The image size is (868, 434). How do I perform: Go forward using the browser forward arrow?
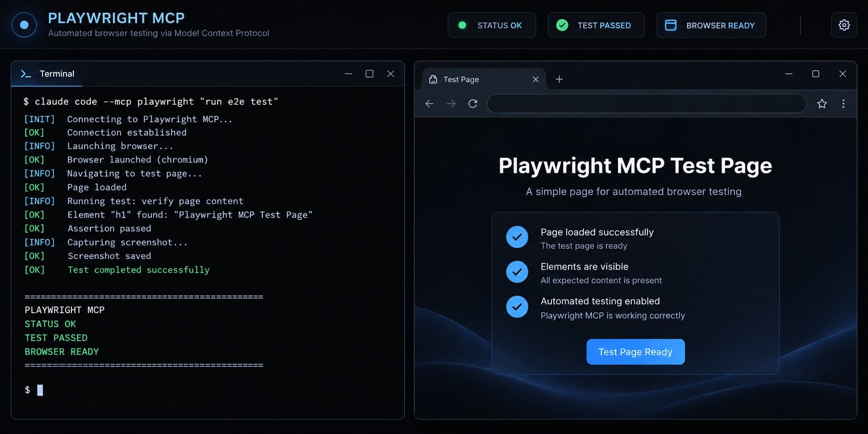tap(451, 104)
